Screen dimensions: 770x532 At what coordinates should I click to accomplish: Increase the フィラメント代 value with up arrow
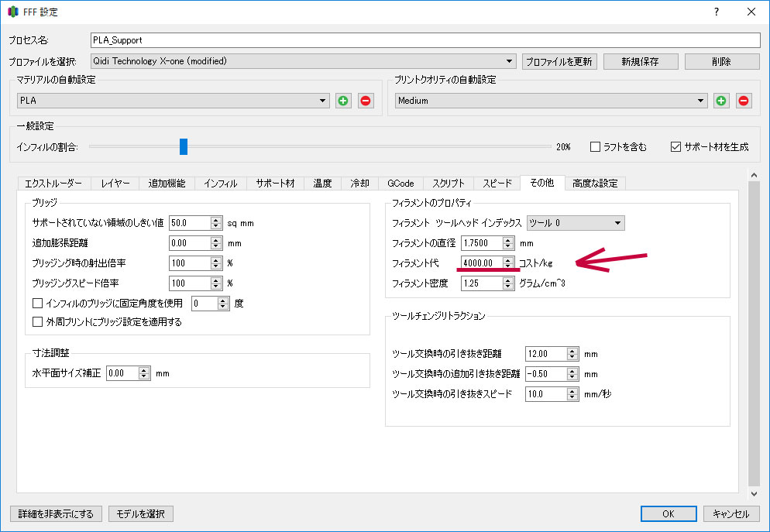click(x=508, y=259)
